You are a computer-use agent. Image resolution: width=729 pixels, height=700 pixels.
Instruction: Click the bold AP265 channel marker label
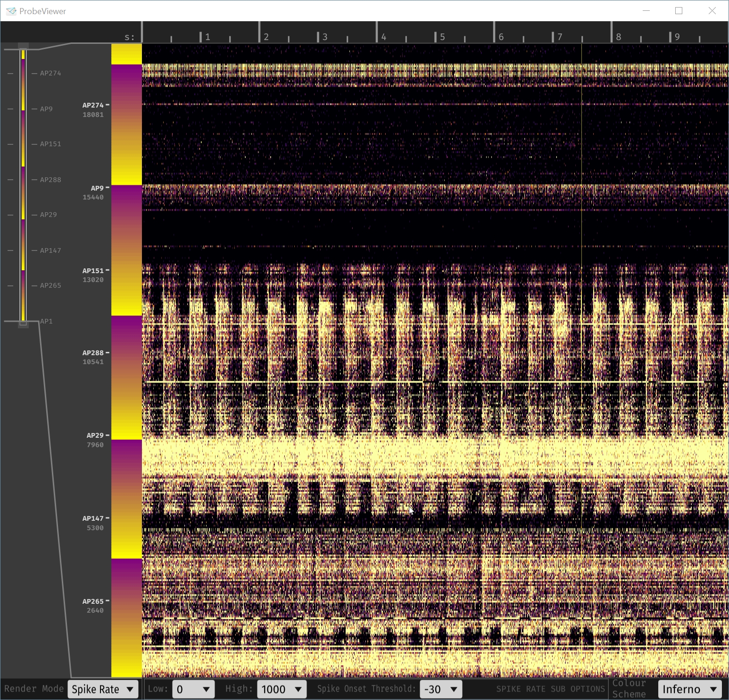(93, 601)
